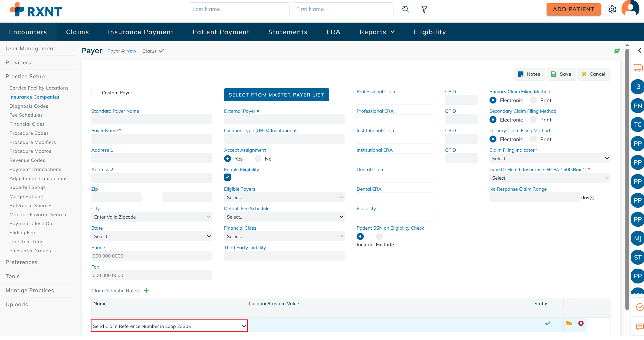
Task: Open the Claim Filing Indicator dropdown
Action: [550, 159]
